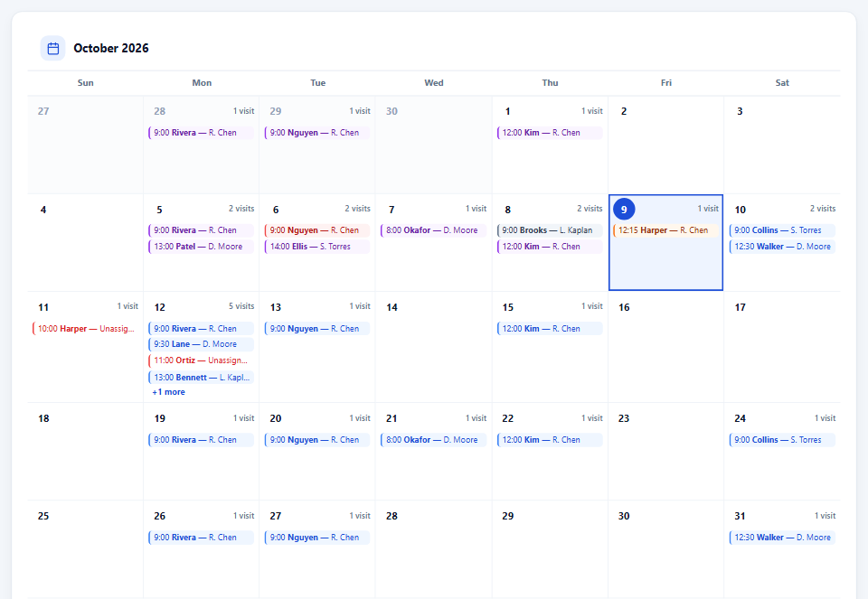Open the 12:15 Harper visit on October 9
Screen dimensions: 868x599
coord(666,230)
